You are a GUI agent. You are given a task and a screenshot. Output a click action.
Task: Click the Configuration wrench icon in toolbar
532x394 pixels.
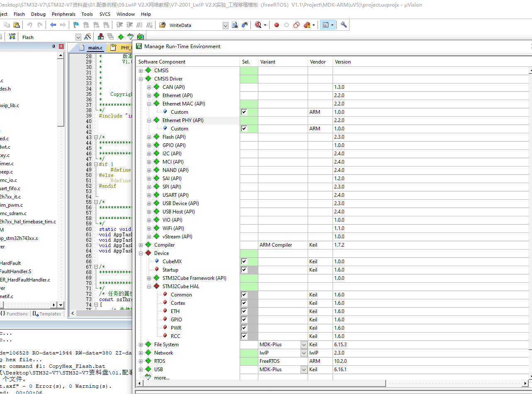click(344, 25)
